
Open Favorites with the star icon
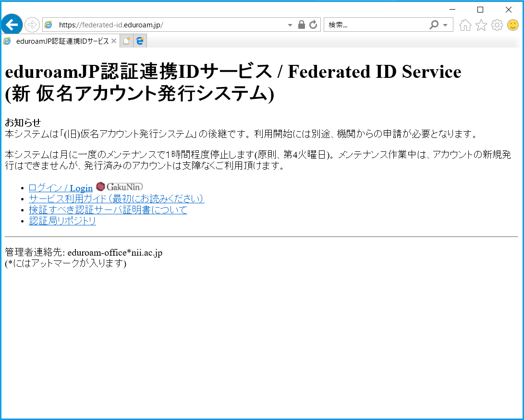coord(481,25)
